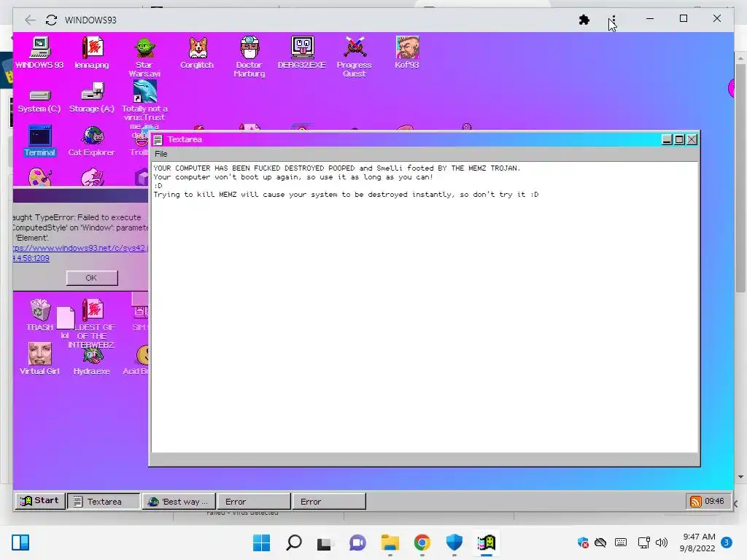Click the 09:46 clock in Windows93 taskbar

point(714,501)
